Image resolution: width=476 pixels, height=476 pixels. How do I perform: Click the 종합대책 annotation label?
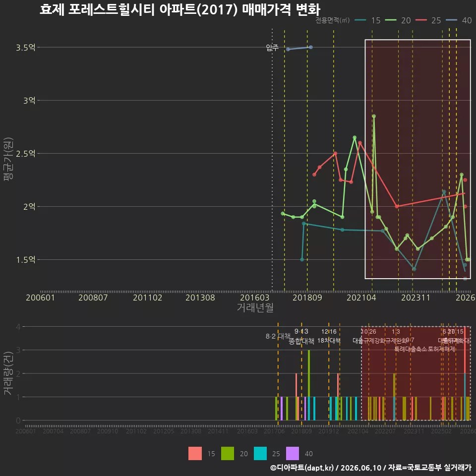(x=301, y=341)
